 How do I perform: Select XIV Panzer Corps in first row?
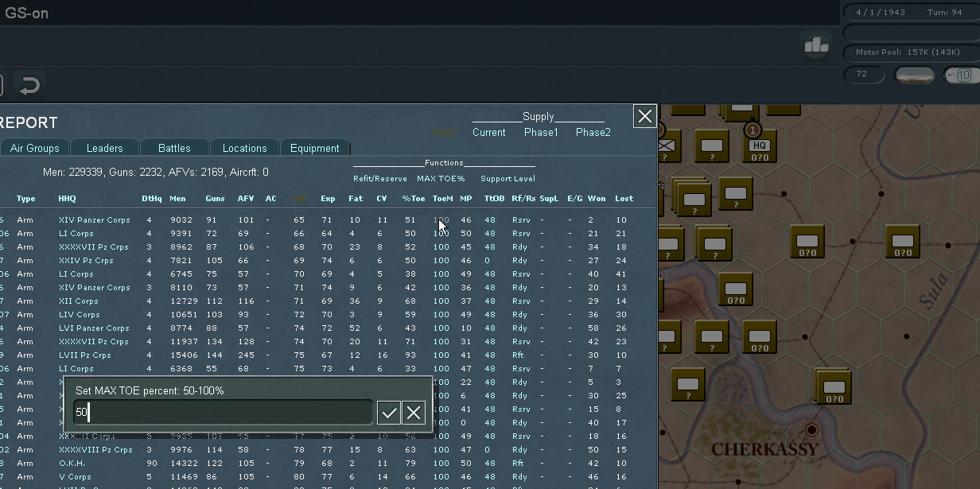(x=94, y=220)
